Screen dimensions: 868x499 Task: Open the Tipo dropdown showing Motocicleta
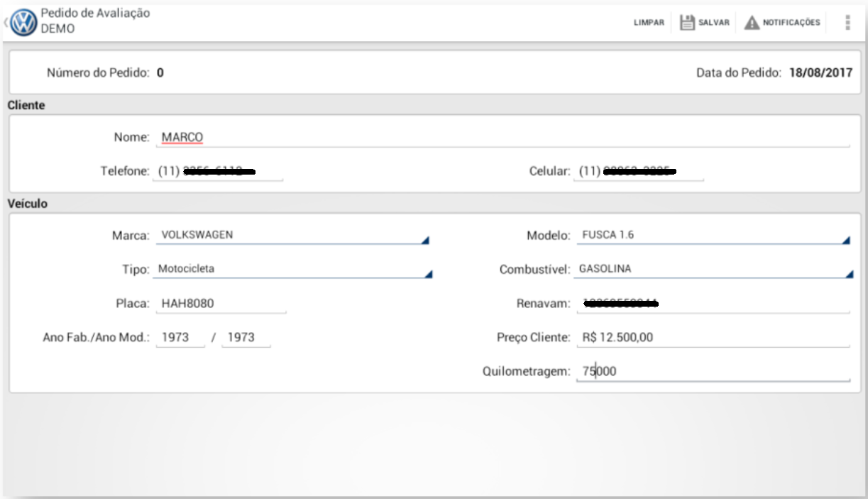[x=293, y=270]
